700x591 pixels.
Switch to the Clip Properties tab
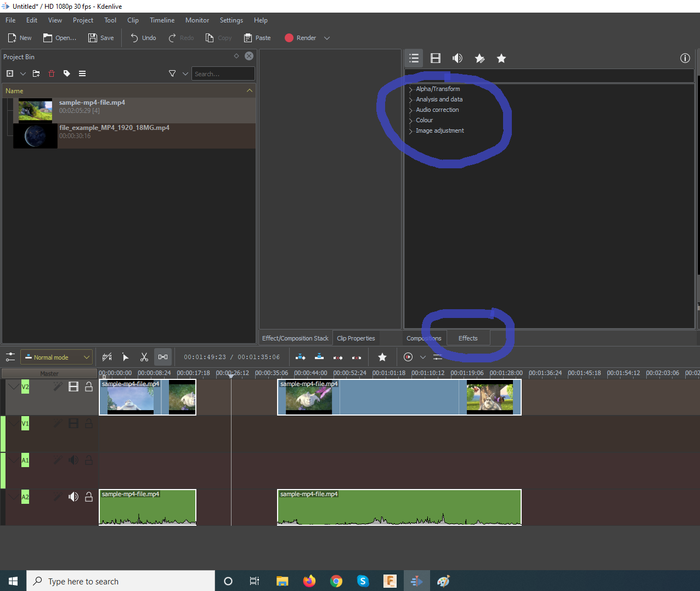tap(355, 338)
